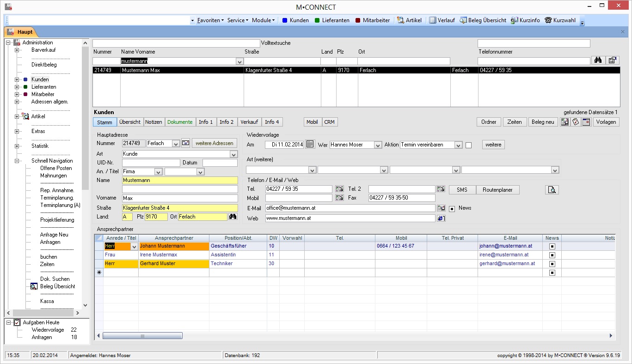Open the address card icon beside Ferlach
The height and width of the screenshot is (364, 632).
[x=185, y=143]
